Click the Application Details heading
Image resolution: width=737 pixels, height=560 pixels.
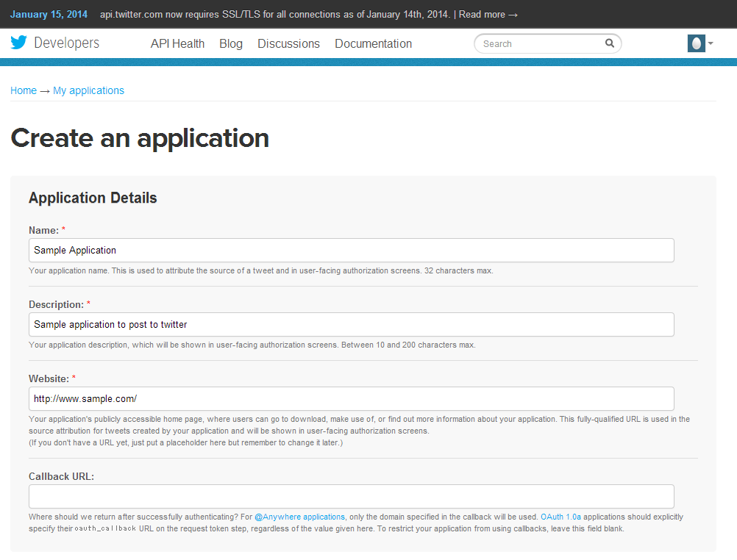click(x=93, y=198)
